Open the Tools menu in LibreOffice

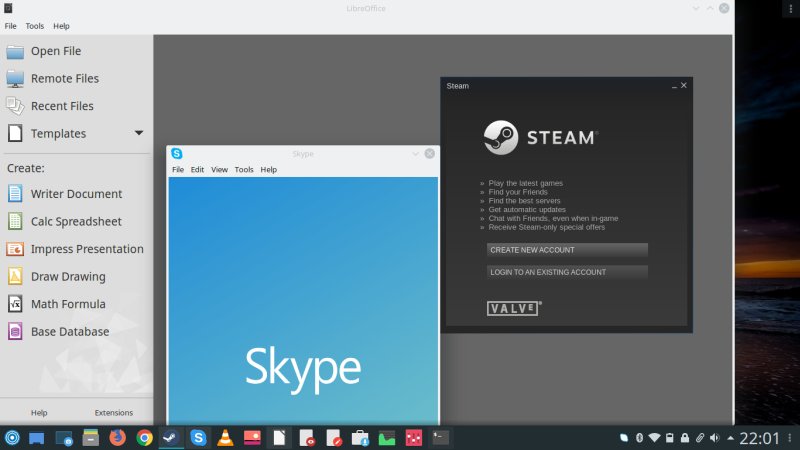point(35,26)
